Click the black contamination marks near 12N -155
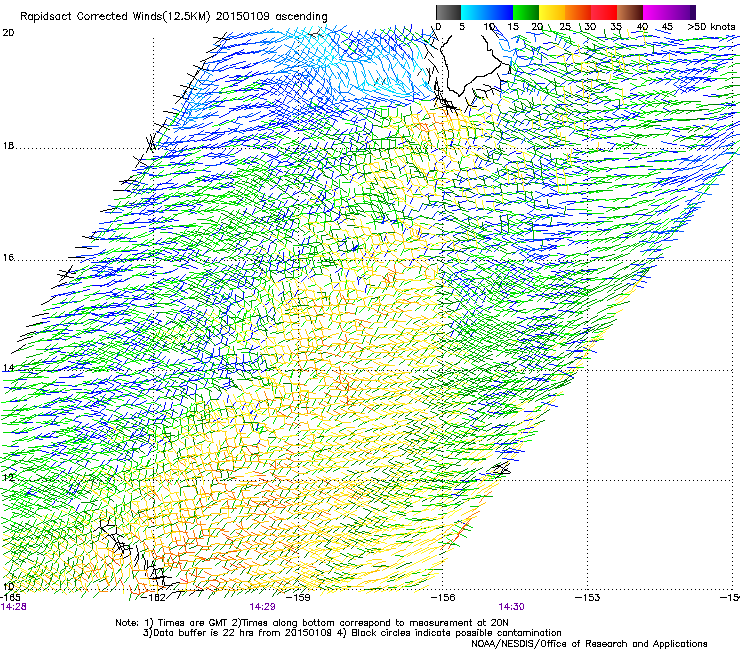Viewport: 740px width, 650px height. tap(501, 469)
